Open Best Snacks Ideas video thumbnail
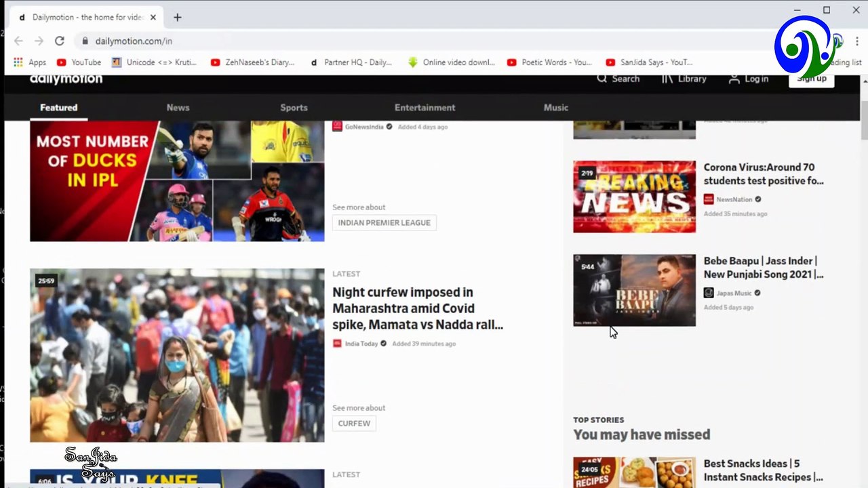The image size is (868, 488). pos(634,472)
